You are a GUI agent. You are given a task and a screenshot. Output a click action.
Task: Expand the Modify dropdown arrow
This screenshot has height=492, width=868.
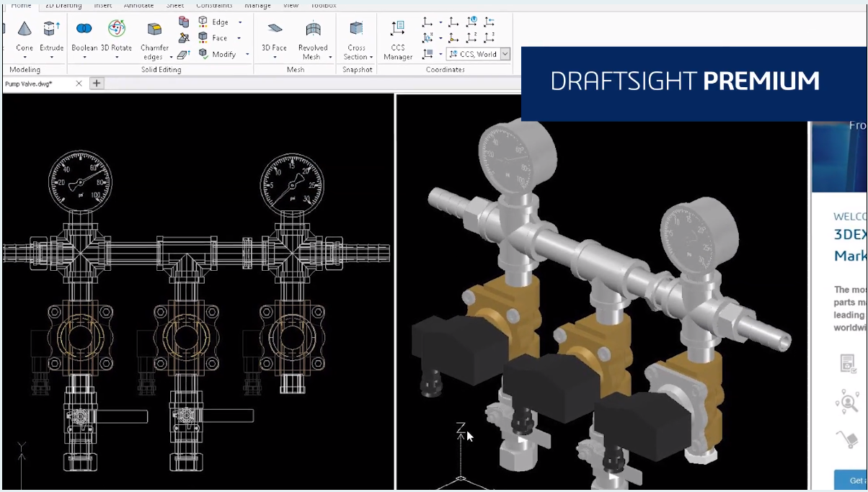(247, 54)
